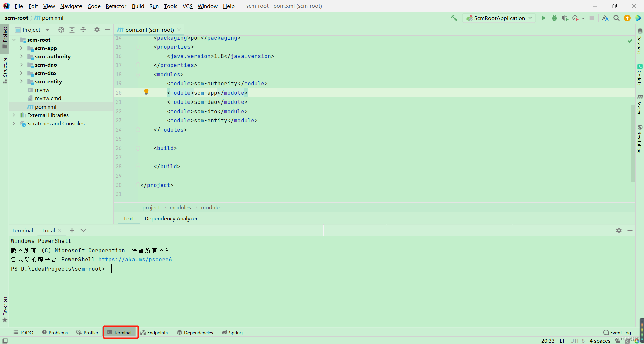Collapse the scm-root project node
The height and width of the screenshot is (344, 644).
point(14,40)
